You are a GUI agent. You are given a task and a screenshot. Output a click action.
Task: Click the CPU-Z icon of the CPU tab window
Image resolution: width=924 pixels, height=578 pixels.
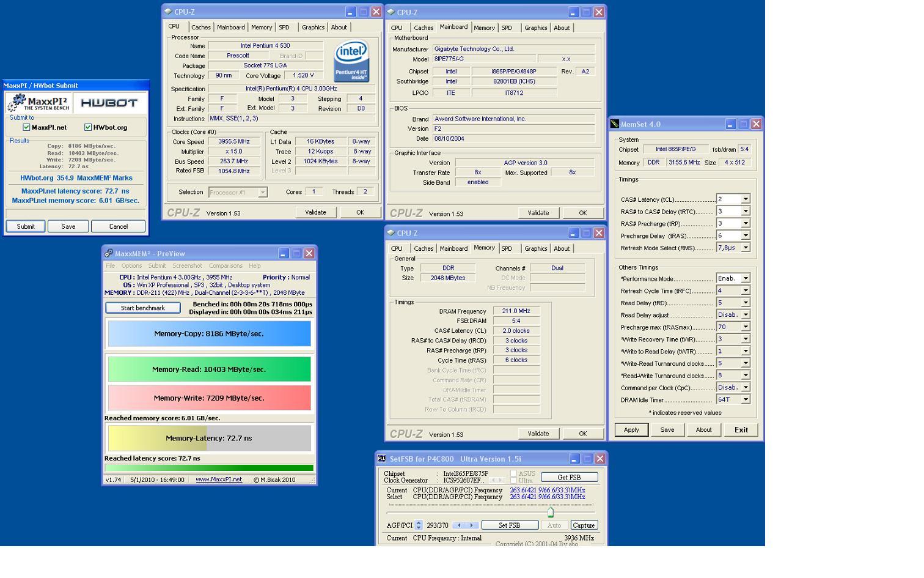(x=168, y=12)
